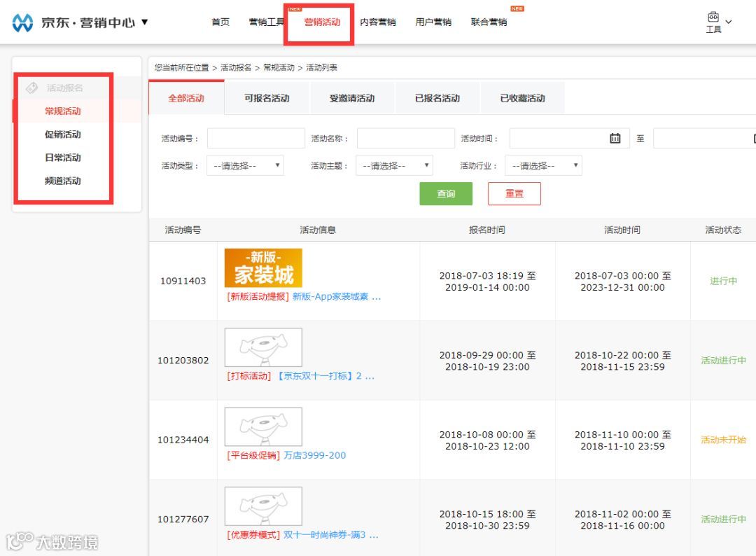Focus the 活动名称 input field

406,138
